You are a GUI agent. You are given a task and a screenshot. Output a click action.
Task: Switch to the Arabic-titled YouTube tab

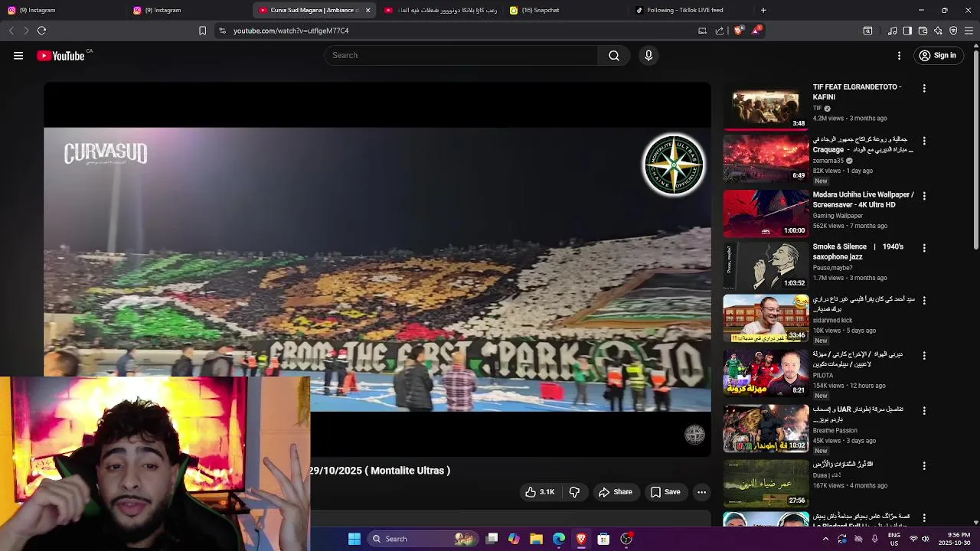pyautogui.click(x=440, y=10)
